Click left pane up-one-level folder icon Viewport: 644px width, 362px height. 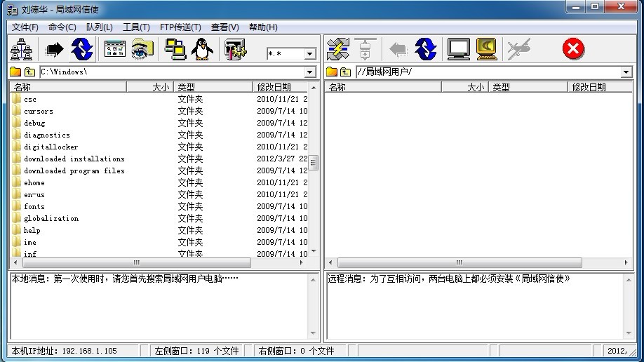[29, 72]
